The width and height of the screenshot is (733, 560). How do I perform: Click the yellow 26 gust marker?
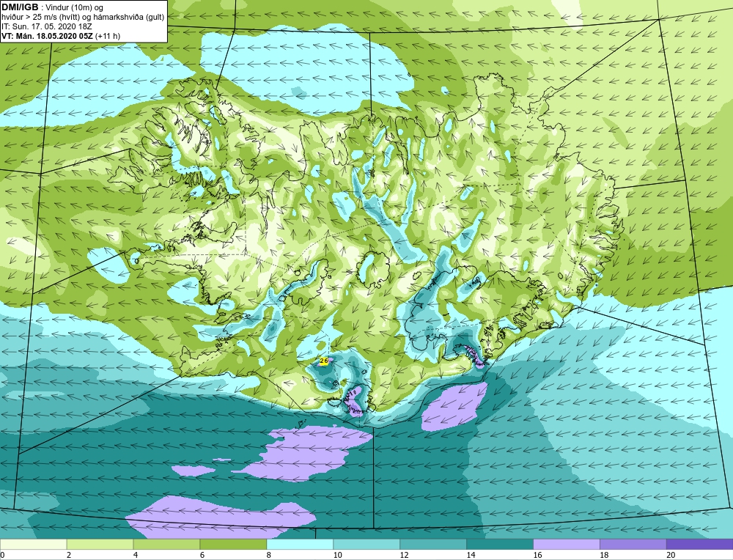tap(323, 361)
